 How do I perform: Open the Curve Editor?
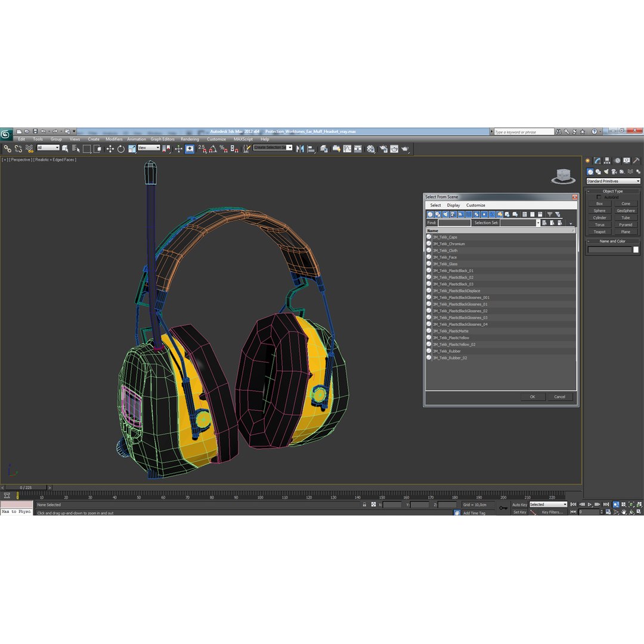(x=348, y=148)
